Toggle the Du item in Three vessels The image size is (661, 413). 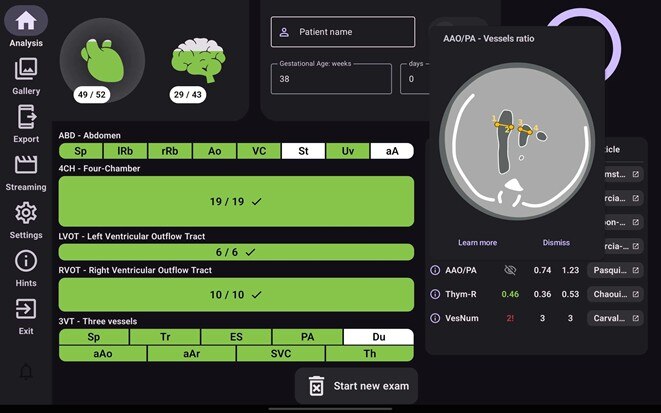[x=378, y=337]
